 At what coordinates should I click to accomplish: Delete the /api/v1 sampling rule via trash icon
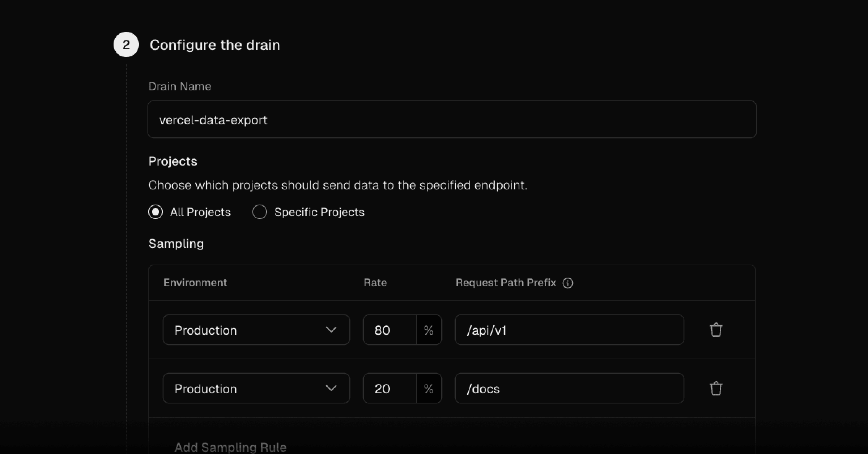pyautogui.click(x=716, y=329)
